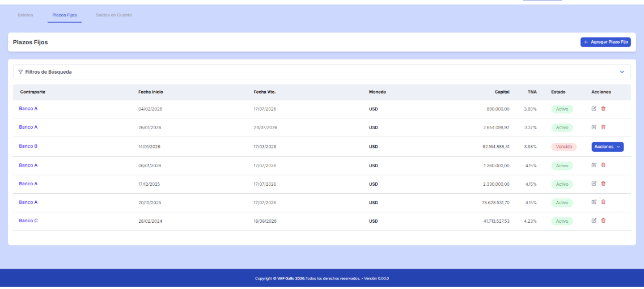
Task: Open Banco A link dated 17/12/2025
Action: [28, 184]
